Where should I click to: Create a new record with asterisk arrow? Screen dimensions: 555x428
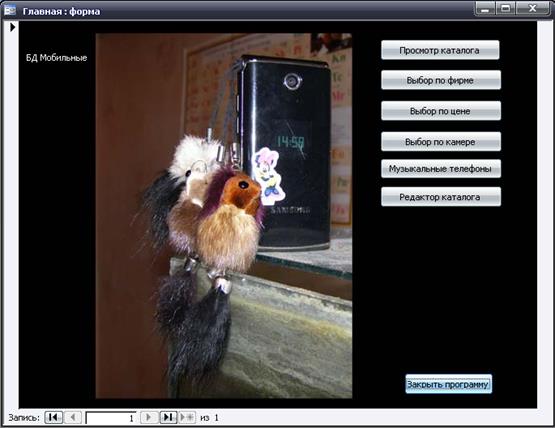click(x=187, y=417)
